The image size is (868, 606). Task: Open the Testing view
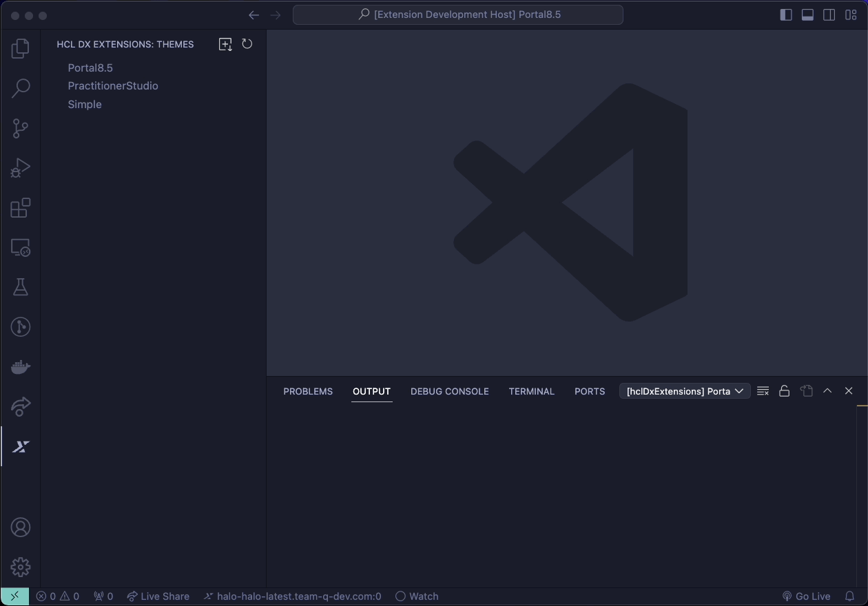coord(20,286)
